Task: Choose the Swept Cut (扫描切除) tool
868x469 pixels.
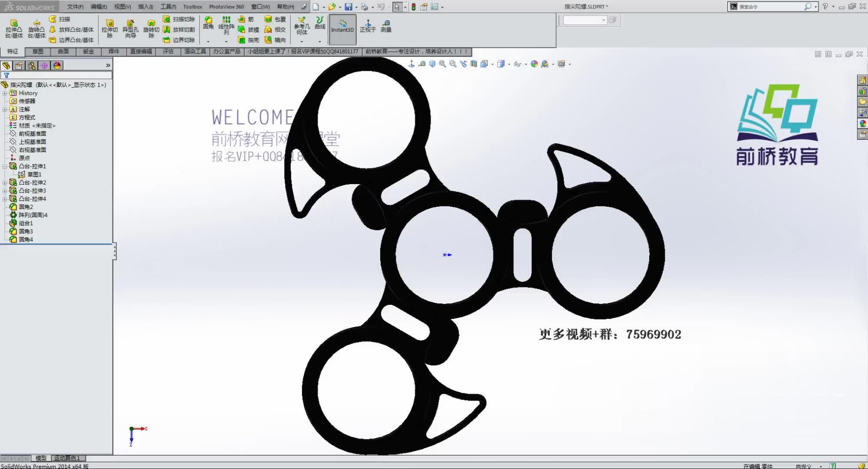Action: [x=179, y=19]
